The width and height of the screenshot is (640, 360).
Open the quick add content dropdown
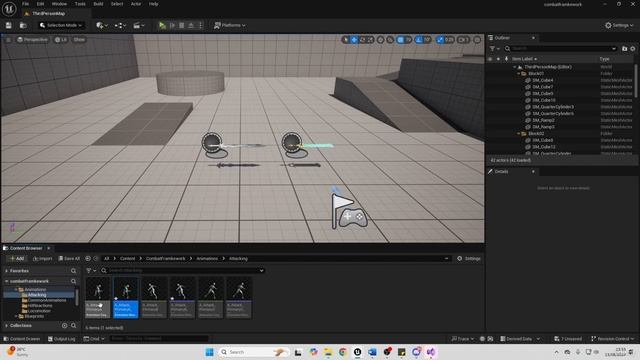pos(102,25)
